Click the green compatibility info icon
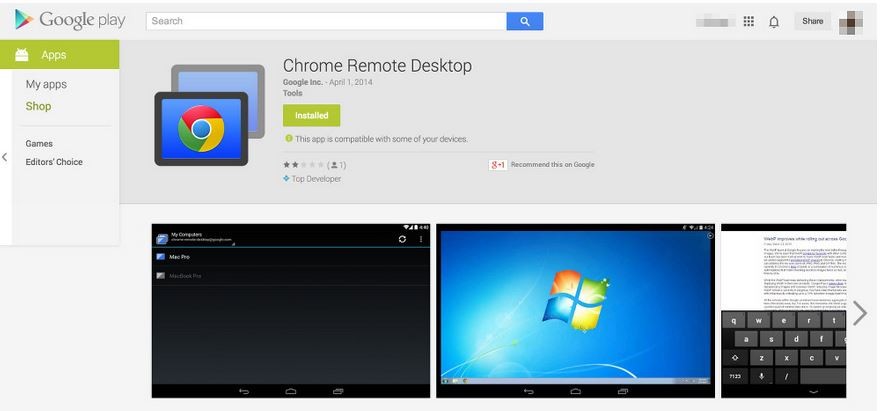The image size is (880, 411). 288,138
